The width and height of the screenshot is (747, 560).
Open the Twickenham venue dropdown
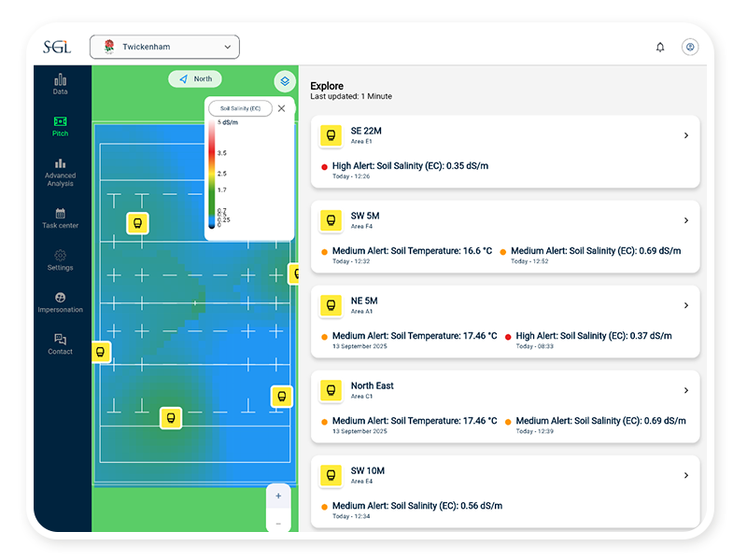[164, 47]
